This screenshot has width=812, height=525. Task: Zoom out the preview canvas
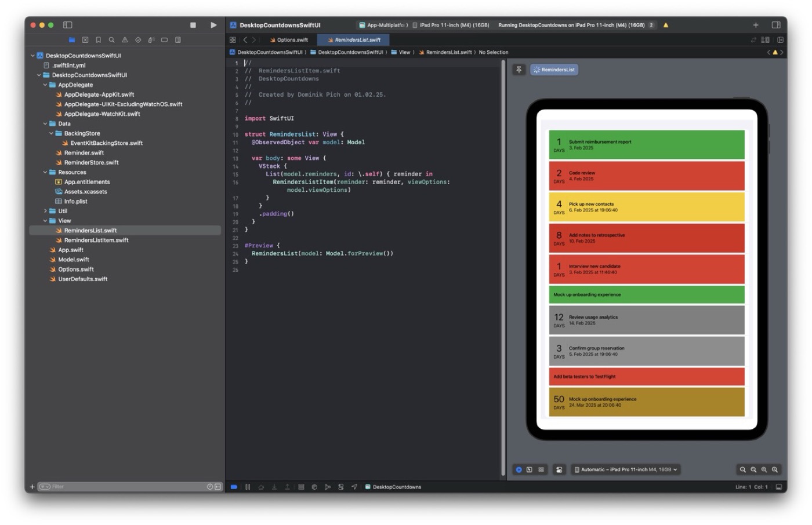742,469
